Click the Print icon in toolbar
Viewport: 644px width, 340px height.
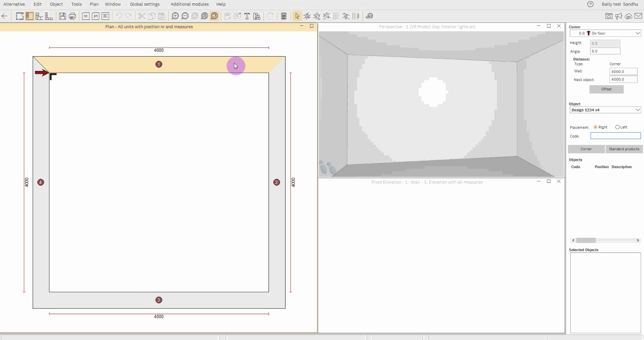click(72, 16)
